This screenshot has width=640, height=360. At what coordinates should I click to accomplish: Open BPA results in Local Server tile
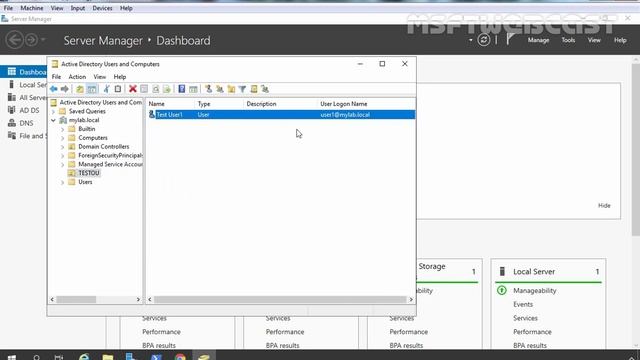530,345
